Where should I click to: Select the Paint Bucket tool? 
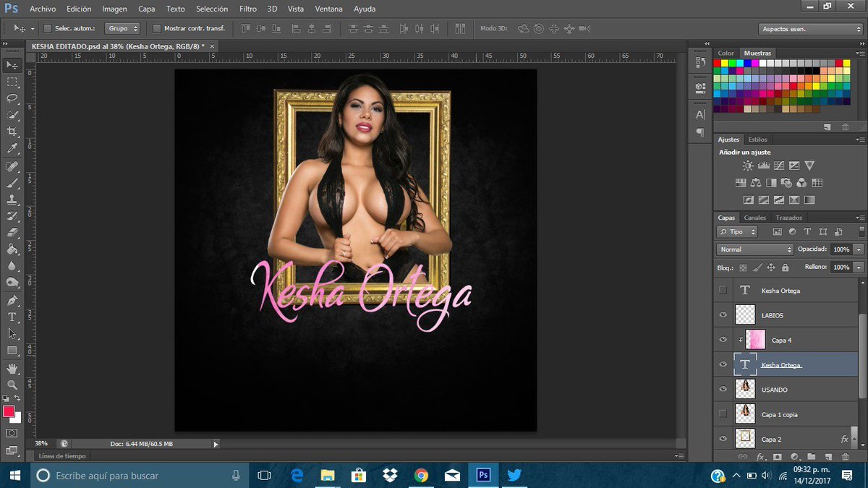tap(12, 249)
